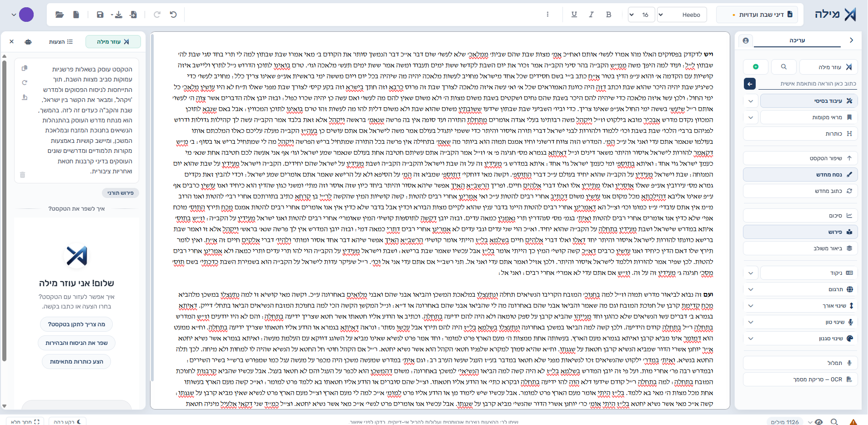The width and height of the screenshot is (868, 425).
Task: Switch to the הצעות (suggestions) tab
Action: (x=61, y=41)
